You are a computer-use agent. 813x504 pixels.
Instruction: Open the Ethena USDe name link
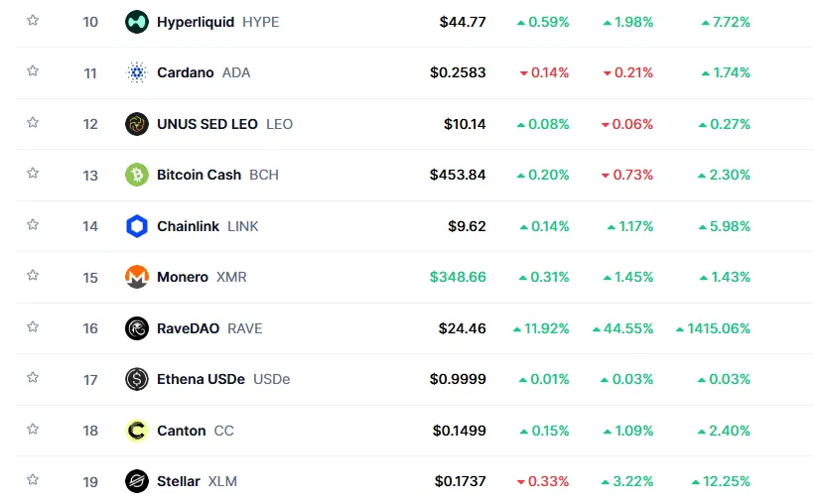click(201, 379)
